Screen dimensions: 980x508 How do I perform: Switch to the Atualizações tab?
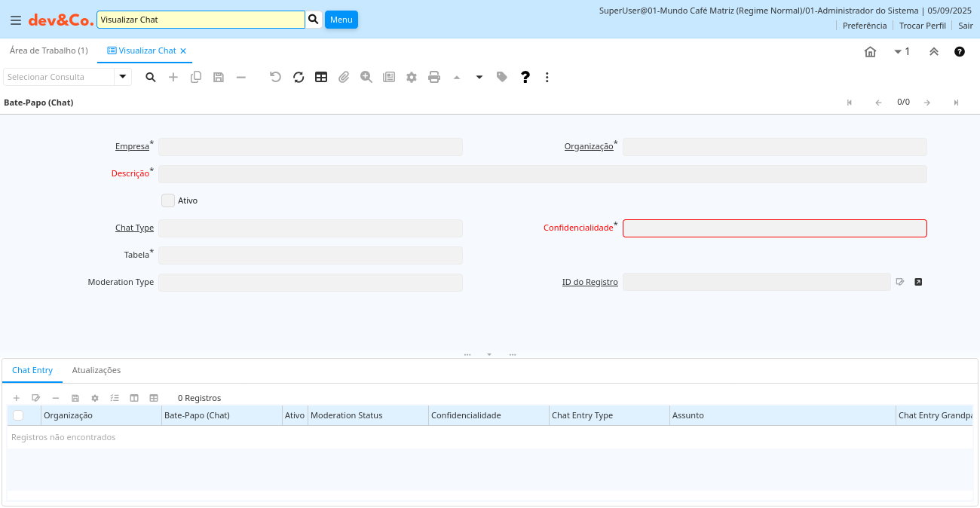(x=96, y=370)
